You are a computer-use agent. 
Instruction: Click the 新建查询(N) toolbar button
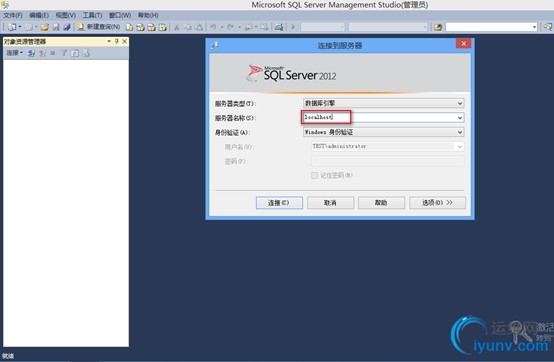99,27
